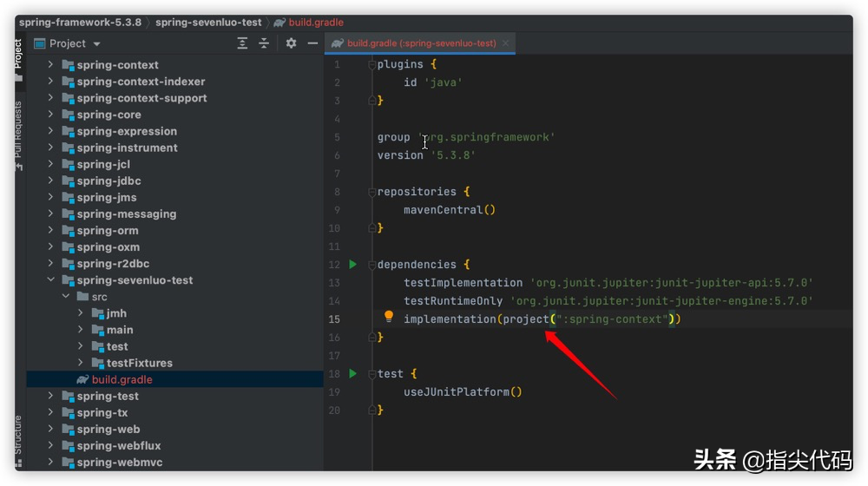Click ':spring-context' string on line 15
Image resolution: width=868 pixels, height=486 pixels.
pyautogui.click(x=612, y=319)
